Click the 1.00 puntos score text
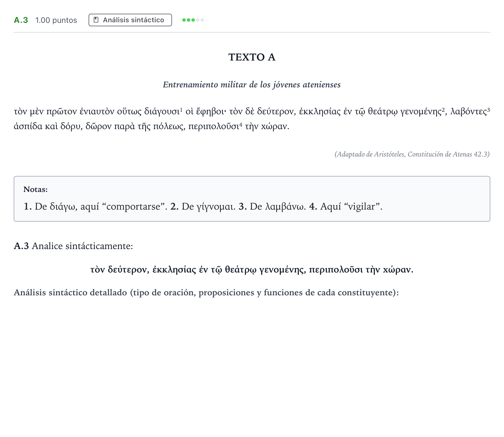The height and width of the screenshot is (437, 504). pyautogui.click(x=56, y=20)
